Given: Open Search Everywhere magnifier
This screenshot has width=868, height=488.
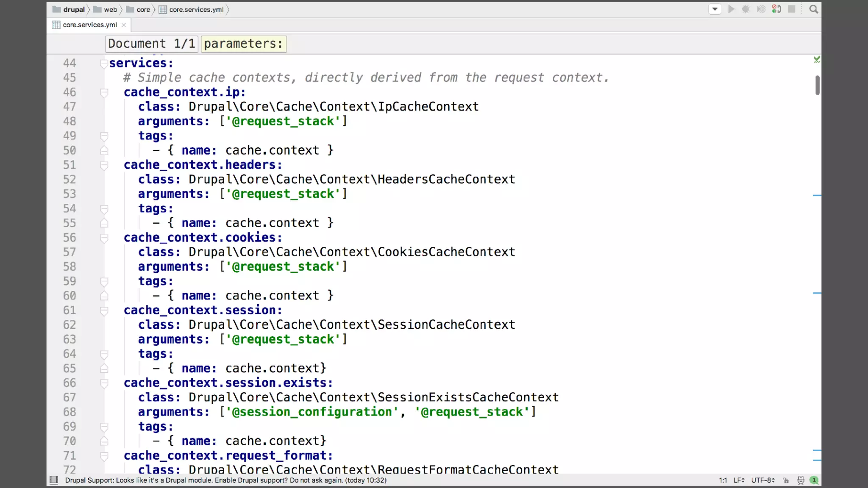Looking at the screenshot, I should [x=813, y=9].
